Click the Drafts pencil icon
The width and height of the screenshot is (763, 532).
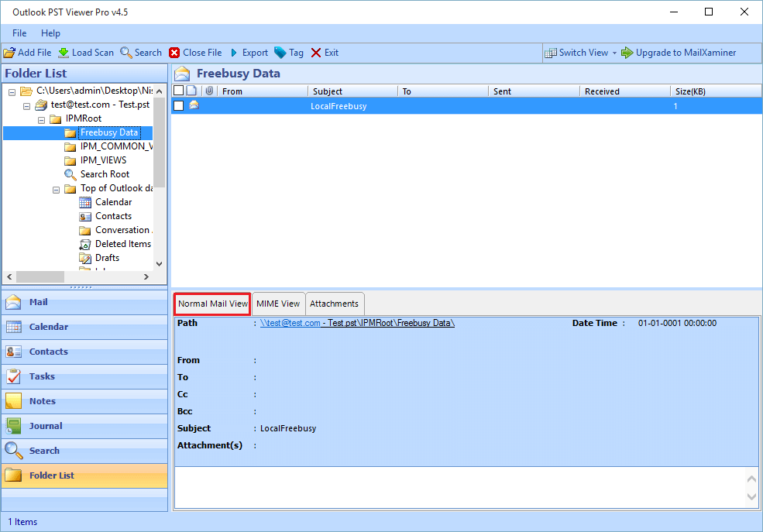click(85, 258)
